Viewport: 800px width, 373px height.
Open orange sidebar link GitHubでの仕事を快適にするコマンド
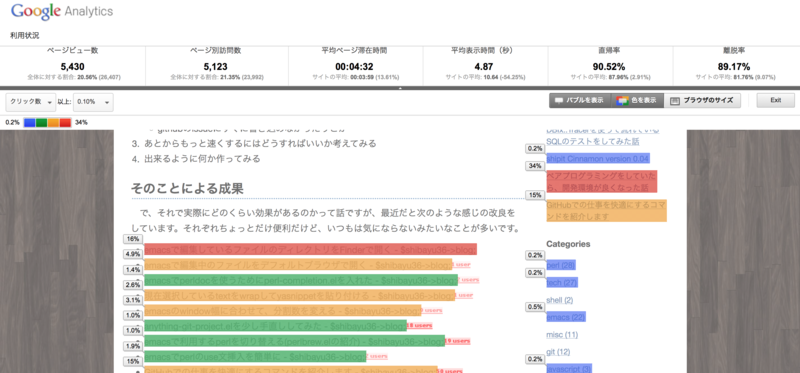606,211
